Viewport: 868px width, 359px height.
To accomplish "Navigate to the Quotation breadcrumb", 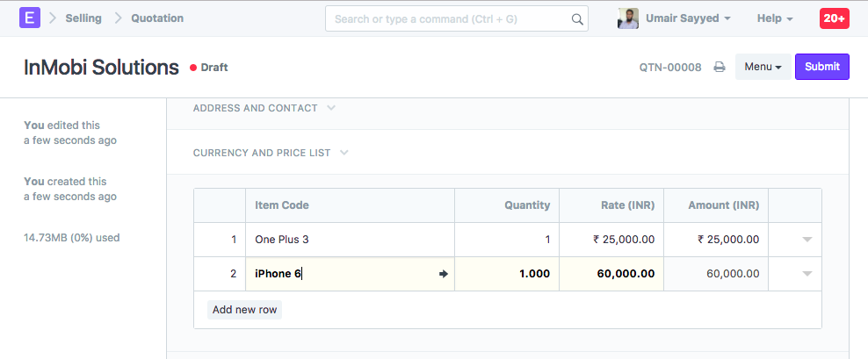I will [157, 18].
